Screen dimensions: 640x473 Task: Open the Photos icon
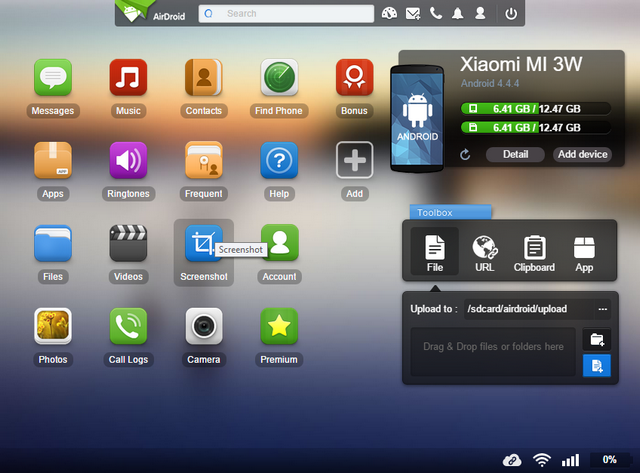53,326
